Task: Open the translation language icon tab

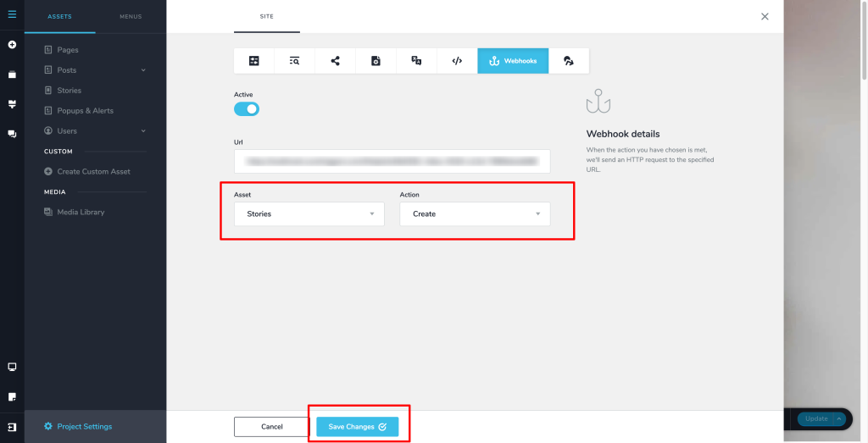Action: (x=416, y=61)
